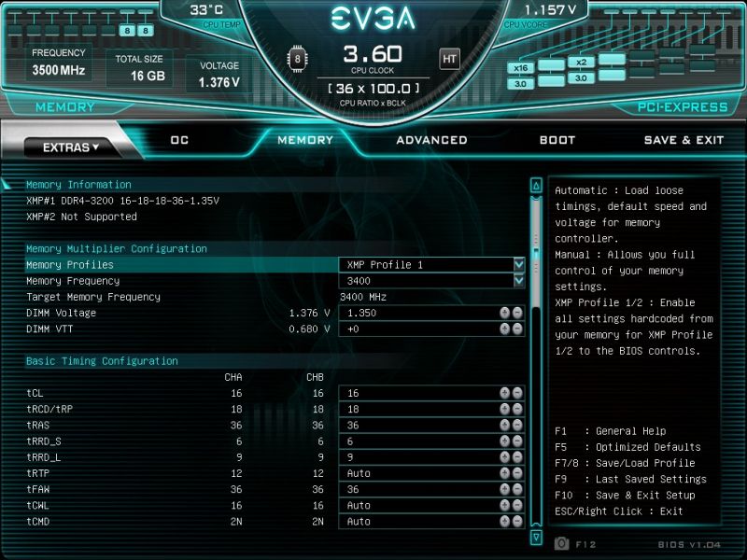The height and width of the screenshot is (560, 747).
Task: Decrease tRRD_L with minus button
Action: pyautogui.click(x=517, y=457)
